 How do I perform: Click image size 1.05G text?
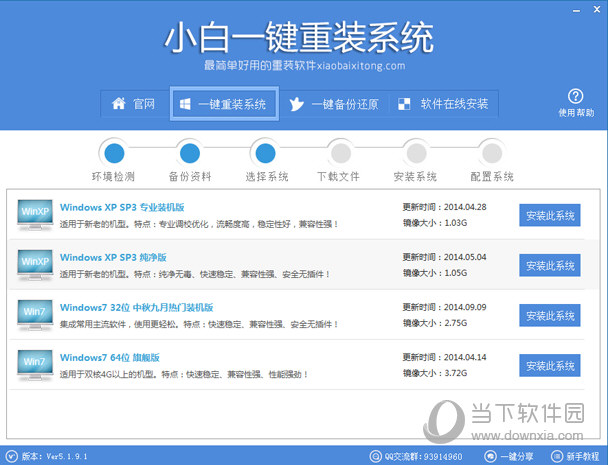point(456,273)
